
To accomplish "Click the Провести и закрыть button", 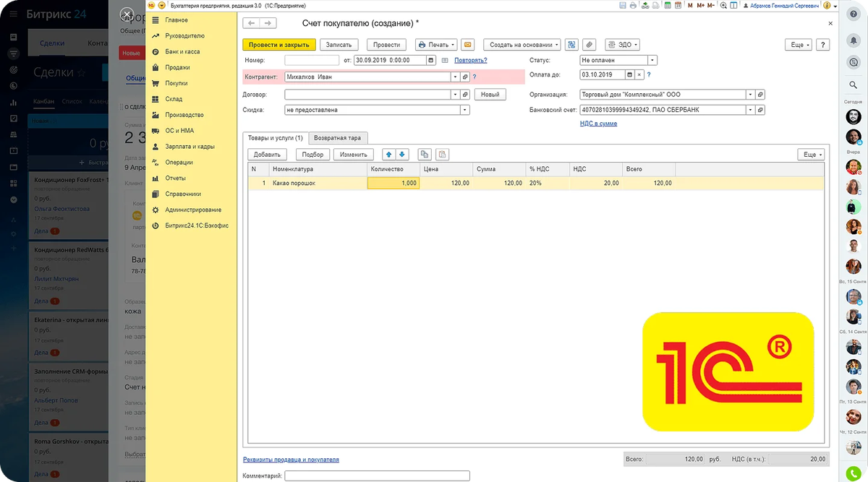I will 278,45.
